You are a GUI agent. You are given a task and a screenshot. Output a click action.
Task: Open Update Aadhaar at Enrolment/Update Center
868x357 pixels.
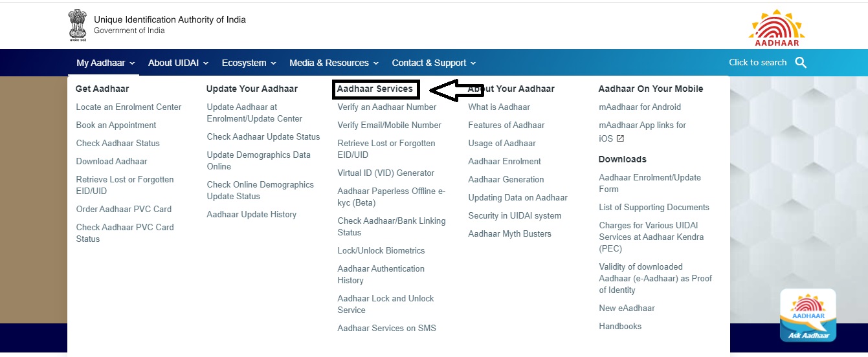(254, 113)
